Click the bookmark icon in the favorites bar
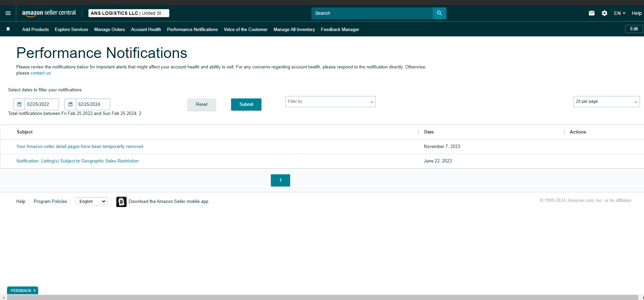The height and width of the screenshot is (300, 644). [8, 29]
